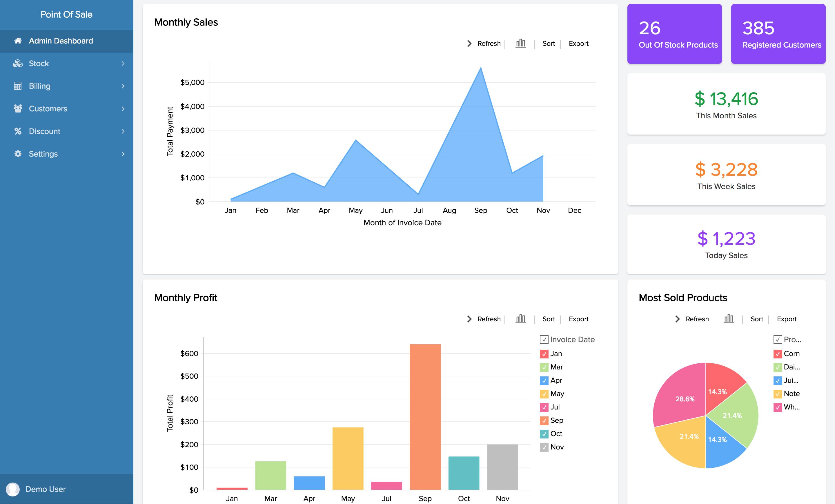Uncheck the Sep legend checkbox
The height and width of the screenshot is (504, 835).
(544, 420)
